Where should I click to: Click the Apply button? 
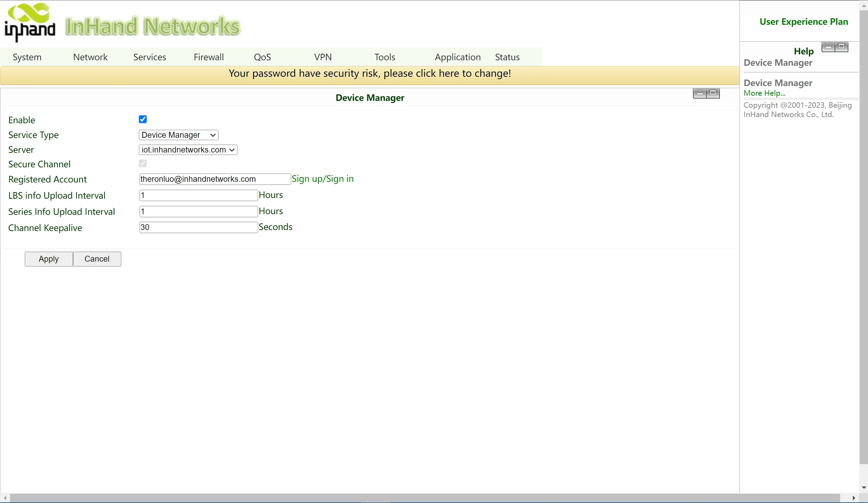49,259
